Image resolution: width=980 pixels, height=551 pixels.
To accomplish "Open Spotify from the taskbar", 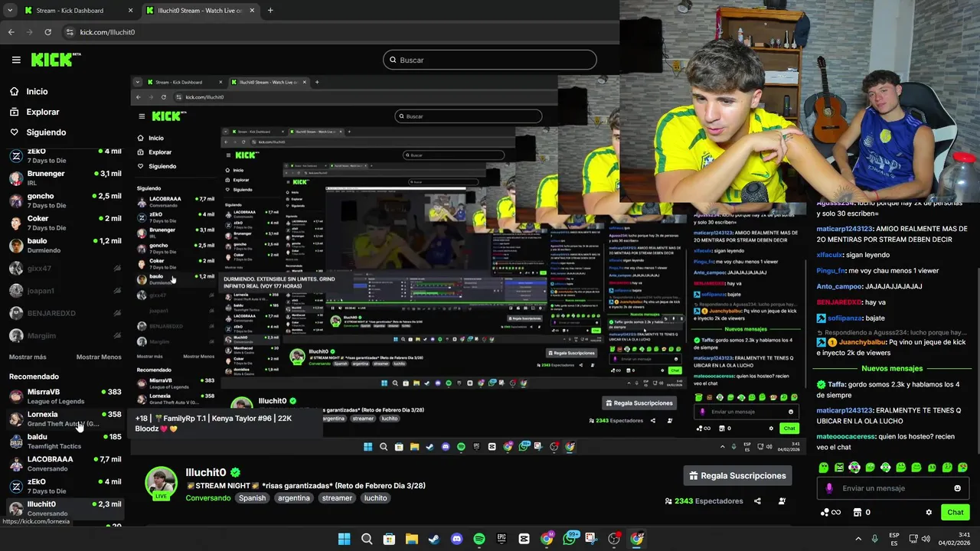I will coord(479,539).
